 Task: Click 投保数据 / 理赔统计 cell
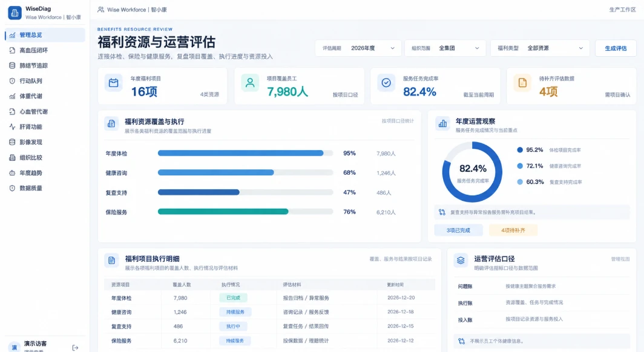[306, 341]
